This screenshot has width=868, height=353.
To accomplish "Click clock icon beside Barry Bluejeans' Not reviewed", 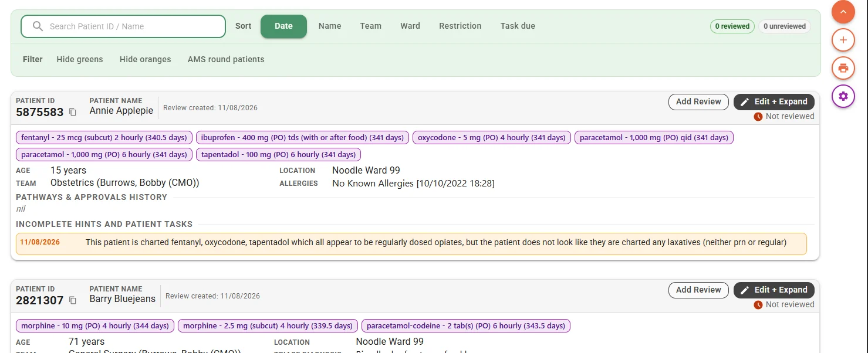I will click(x=758, y=305).
